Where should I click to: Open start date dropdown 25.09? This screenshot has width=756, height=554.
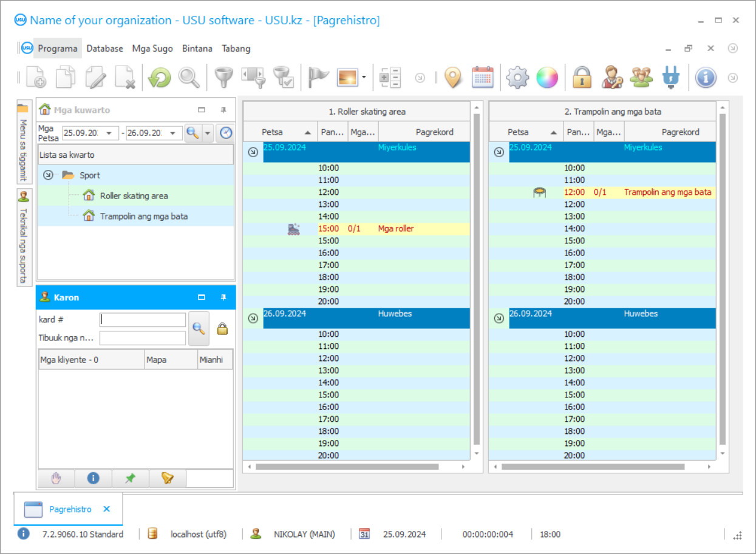(x=110, y=133)
